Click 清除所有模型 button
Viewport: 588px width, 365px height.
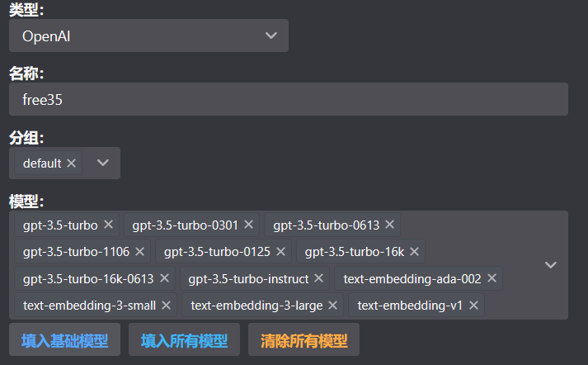tap(303, 339)
